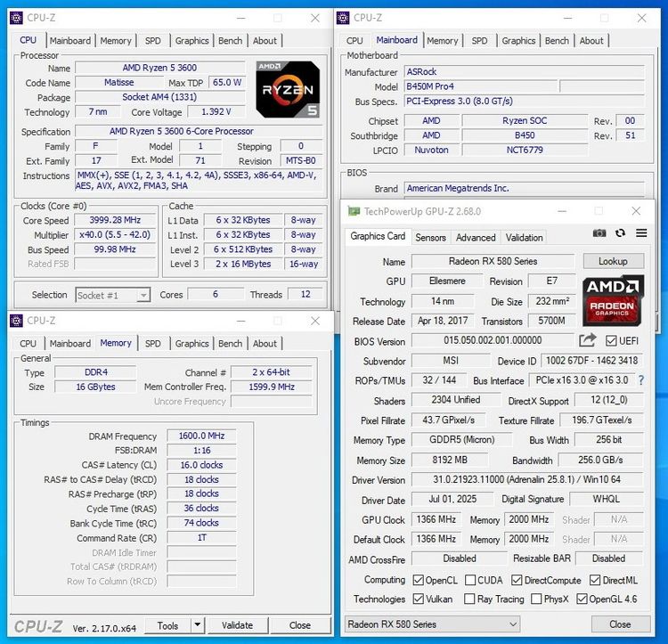Screen dimensions: 668x644
Task: Click the Memory Size 8192 MB value
Action: tap(450, 460)
